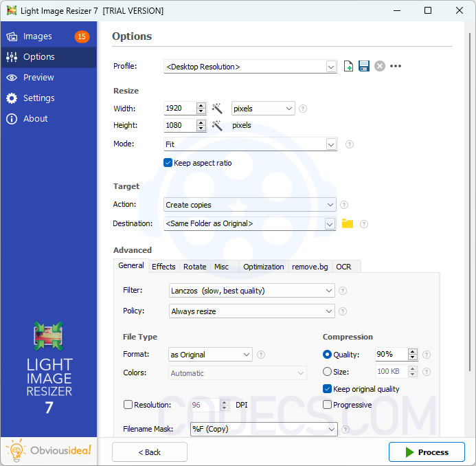Click help icon beside Mode dropdown
Viewport: 476px width, 466px height.
350,144
